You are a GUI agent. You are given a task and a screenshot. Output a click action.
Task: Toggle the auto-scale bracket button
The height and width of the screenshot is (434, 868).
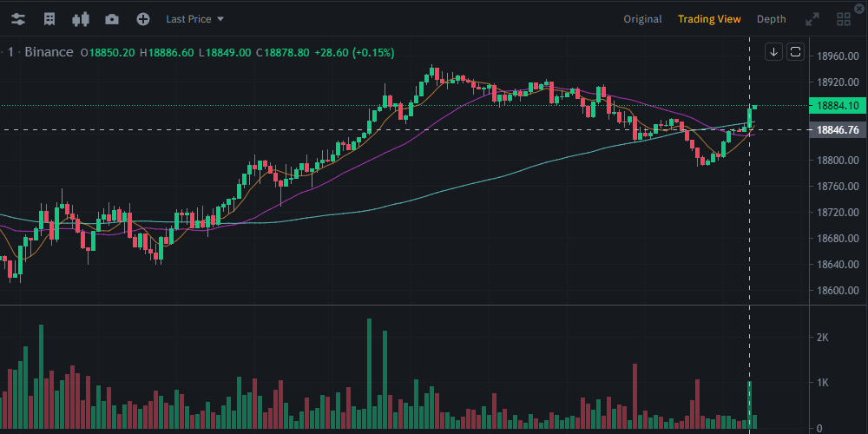pyautogui.click(x=795, y=52)
